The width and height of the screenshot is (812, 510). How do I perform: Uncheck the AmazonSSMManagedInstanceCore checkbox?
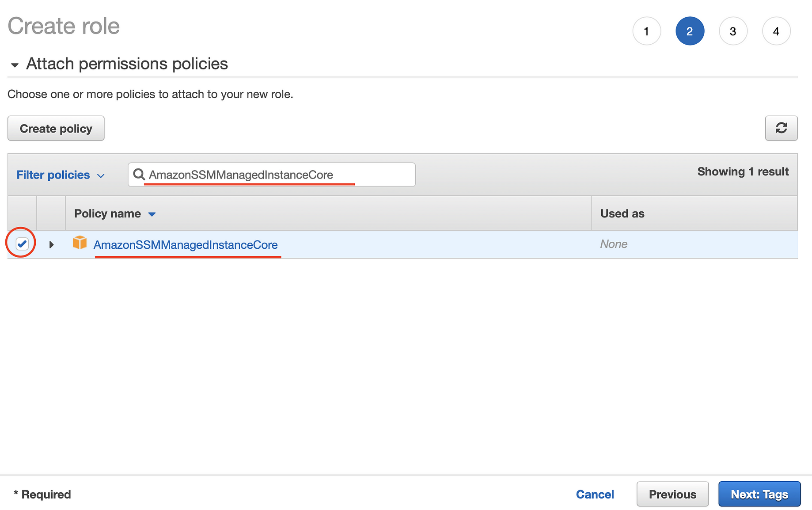pyautogui.click(x=22, y=244)
